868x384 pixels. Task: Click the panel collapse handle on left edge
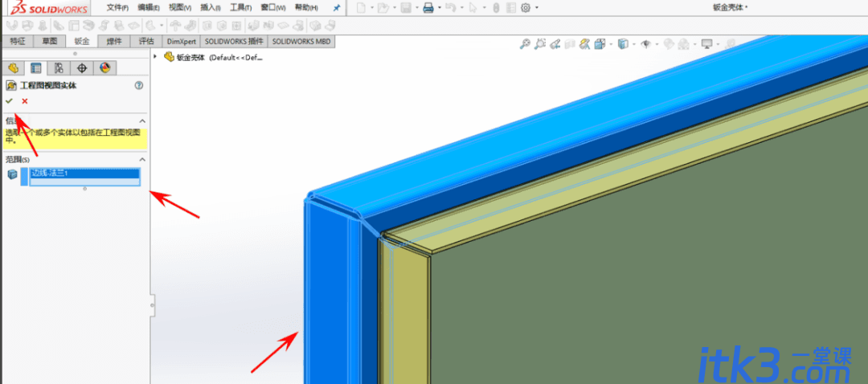pos(152,305)
